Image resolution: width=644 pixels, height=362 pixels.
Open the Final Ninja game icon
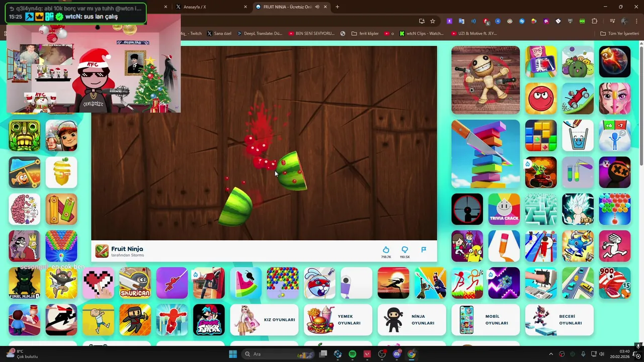tap(24, 283)
